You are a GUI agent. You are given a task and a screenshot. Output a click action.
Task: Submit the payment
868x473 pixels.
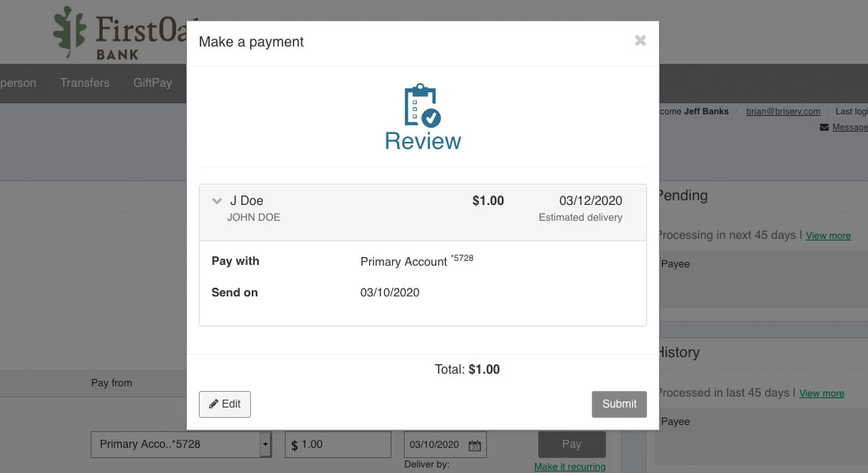coord(619,404)
